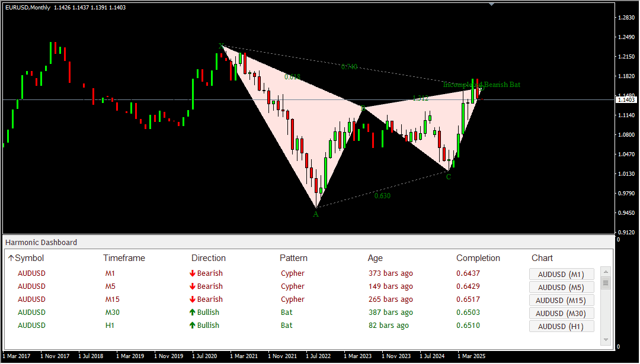This screenshot has height=364, width=640.
Task: Click the 1.1403 current price label
Action: pyautogui.click(x=626, y=98)
